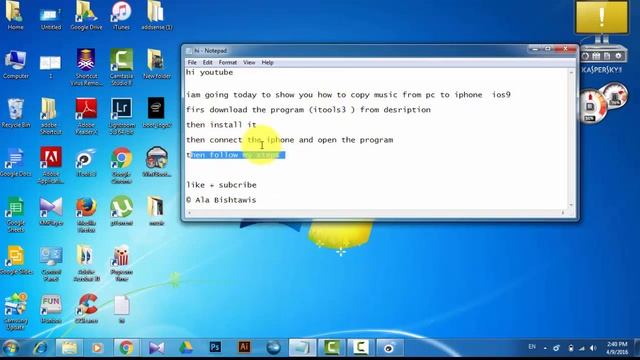Screen dimensions: 640x360
Task: Click the Notepad horizontal scroll left arrow
Action: coord(189,212)
